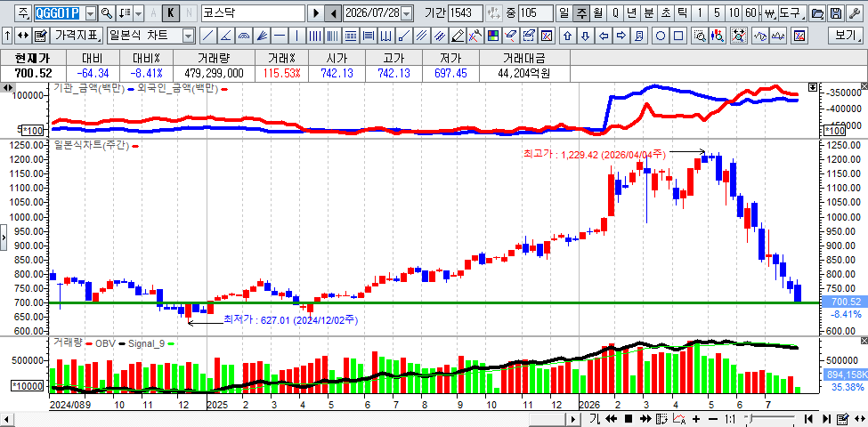Select the horizontal line drawing tool
The image size is (868, 427).
coord(280,36)
